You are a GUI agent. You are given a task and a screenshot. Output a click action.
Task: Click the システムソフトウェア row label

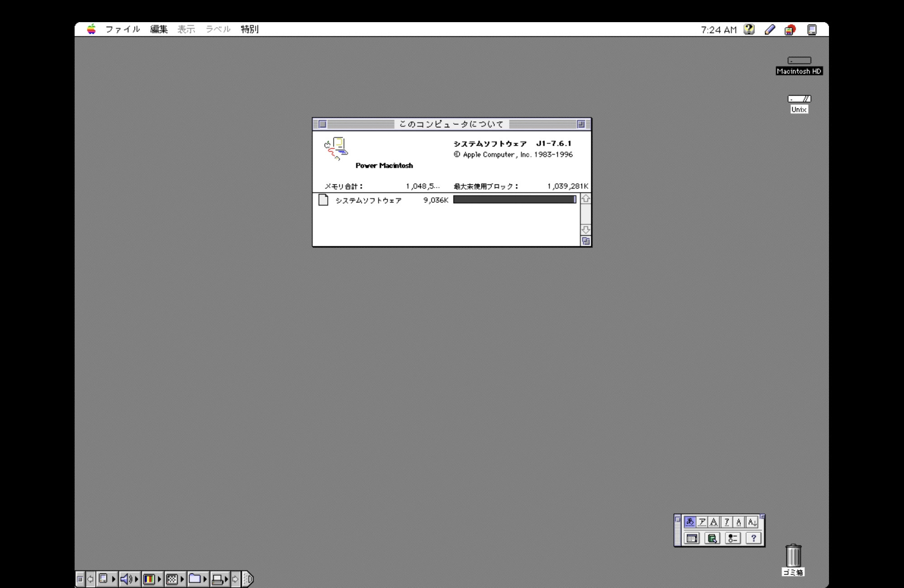(368, 200)
